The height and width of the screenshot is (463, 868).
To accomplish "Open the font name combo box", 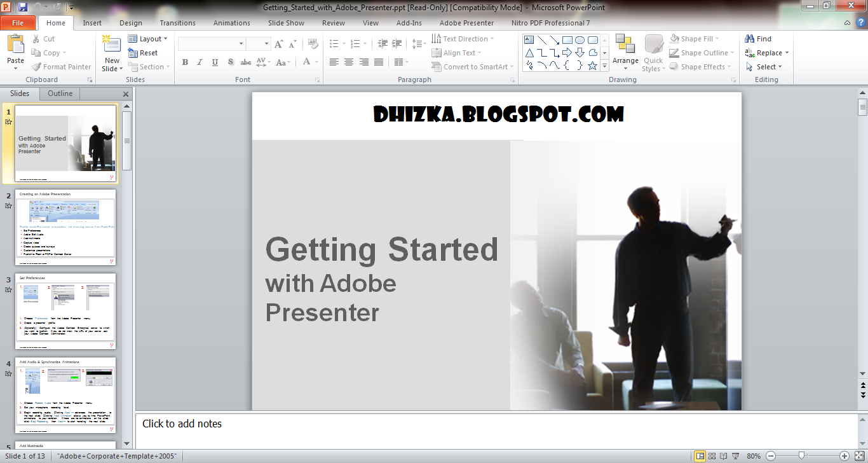I will pos(212,44).
